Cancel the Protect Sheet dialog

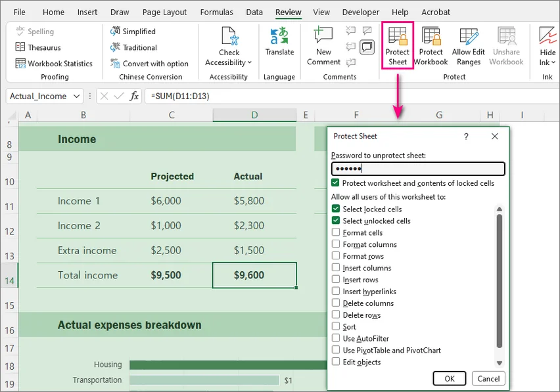[488, 378]
